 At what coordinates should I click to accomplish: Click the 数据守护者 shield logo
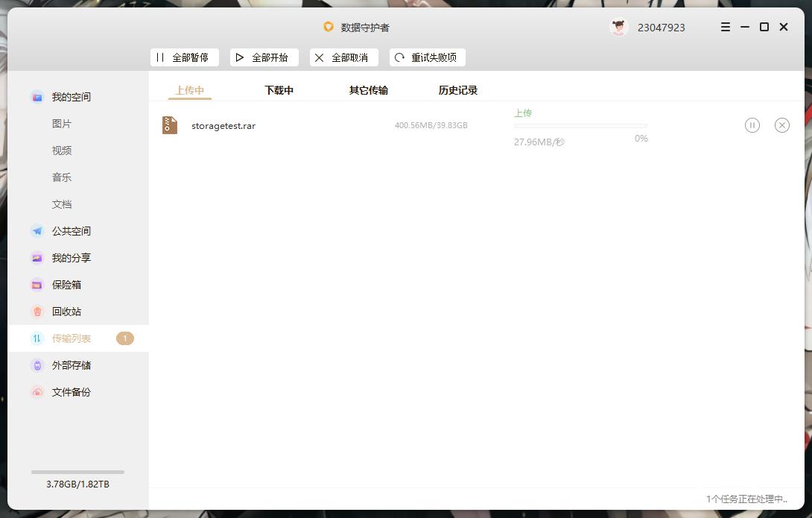(329, 27)
